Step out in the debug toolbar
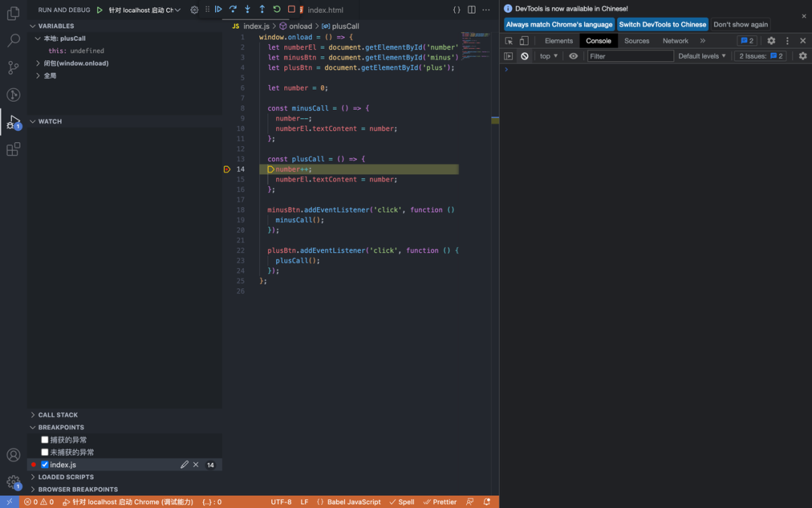Screen dimensions: 812x508 coord(262,9)
